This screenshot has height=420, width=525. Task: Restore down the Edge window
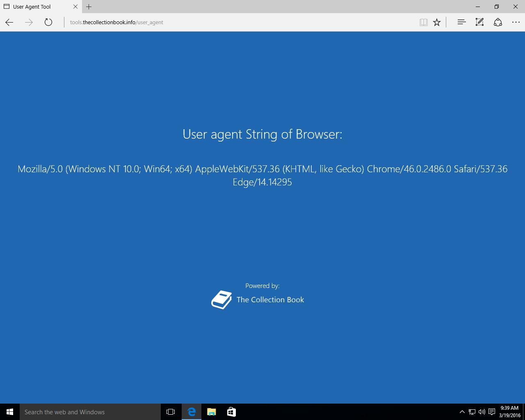[497, 7]
